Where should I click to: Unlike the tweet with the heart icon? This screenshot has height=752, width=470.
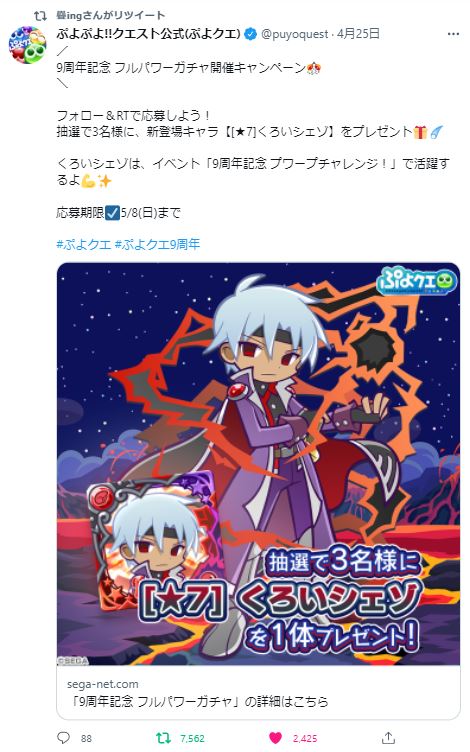click(x=275, y=738)
